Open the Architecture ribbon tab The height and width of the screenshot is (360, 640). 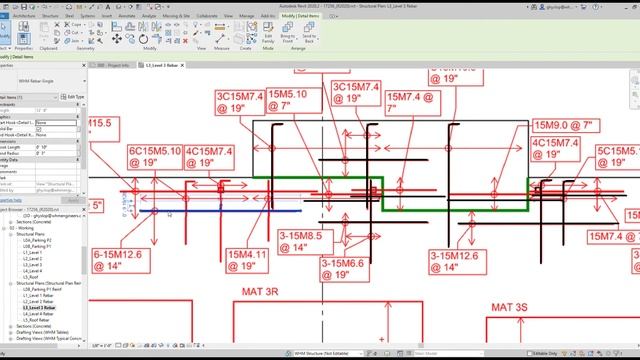point(24,16)
